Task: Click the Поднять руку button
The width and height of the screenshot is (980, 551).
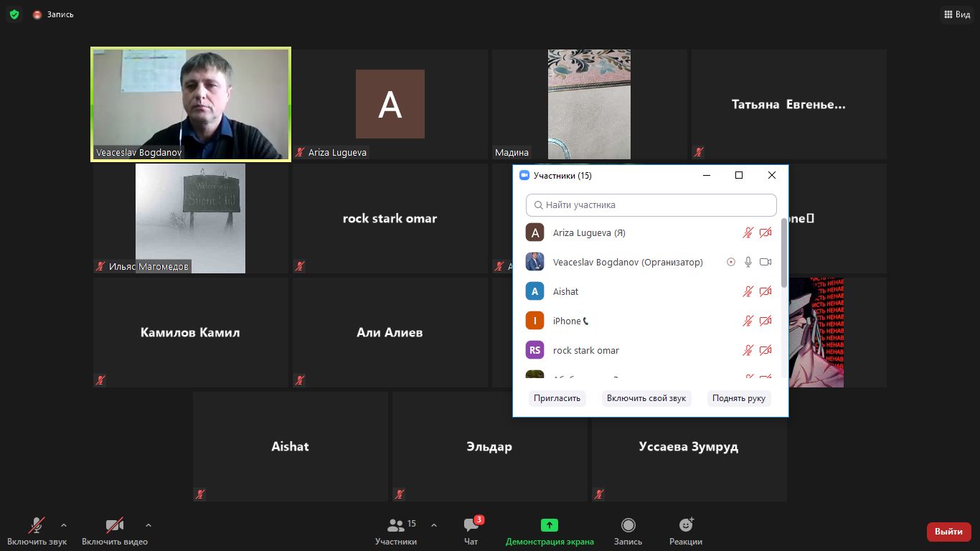Action: click(x=739, y=398)
